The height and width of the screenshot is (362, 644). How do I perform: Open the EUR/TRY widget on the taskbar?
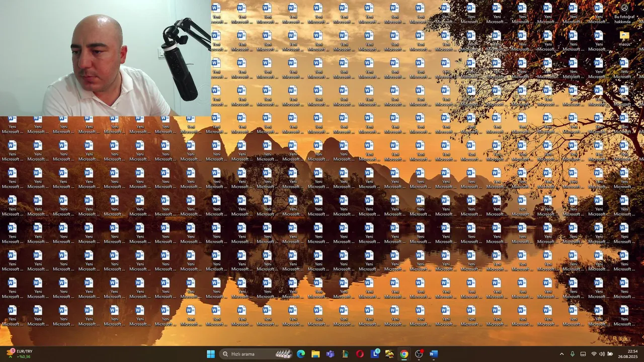coord(19,354)
